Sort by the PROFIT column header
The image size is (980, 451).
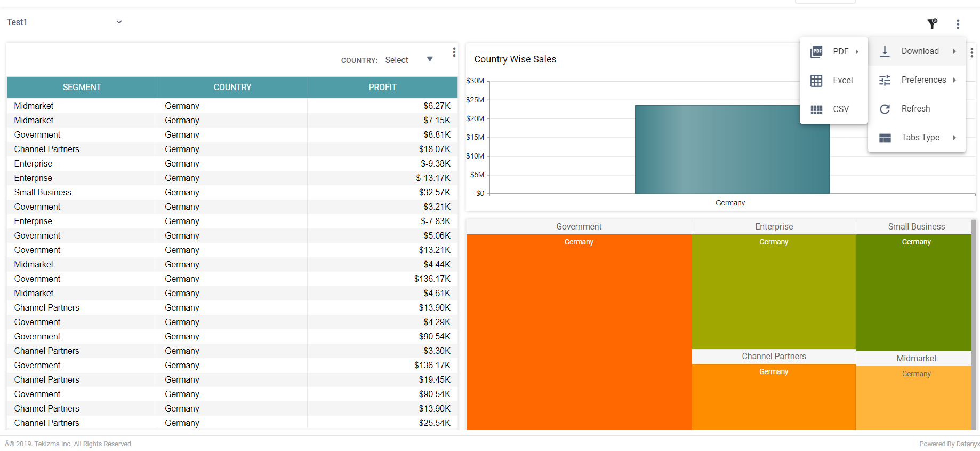point(382,87)
